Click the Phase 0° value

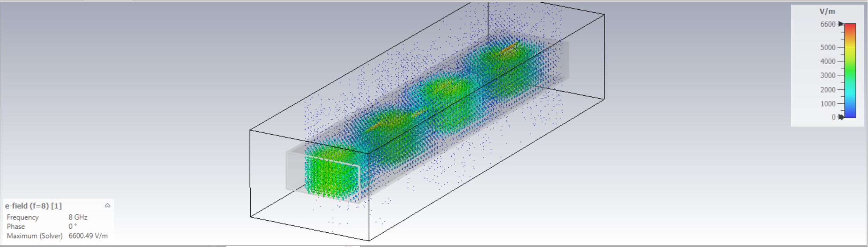(x=72, y=226)
